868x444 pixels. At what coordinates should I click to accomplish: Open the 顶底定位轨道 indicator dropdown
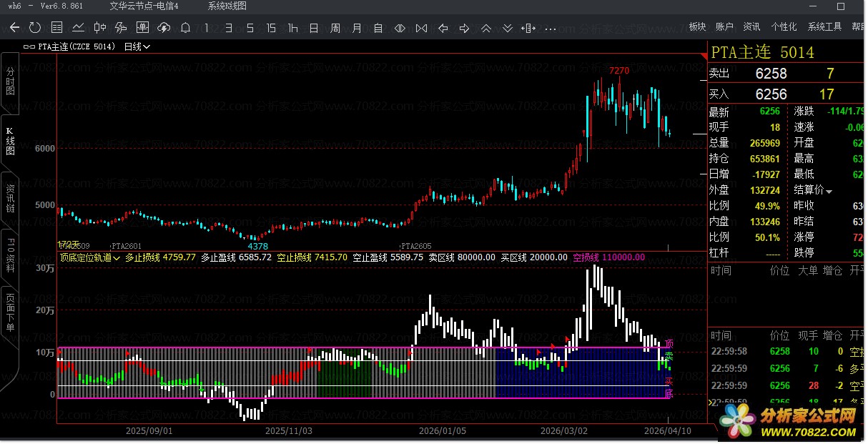(90, 257)
